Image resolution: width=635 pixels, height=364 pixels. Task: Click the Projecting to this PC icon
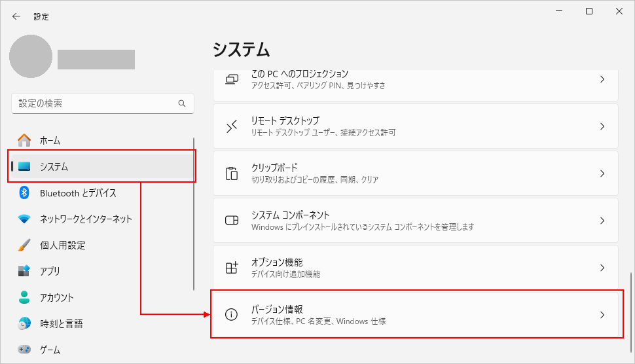click(x=232, y=79)
